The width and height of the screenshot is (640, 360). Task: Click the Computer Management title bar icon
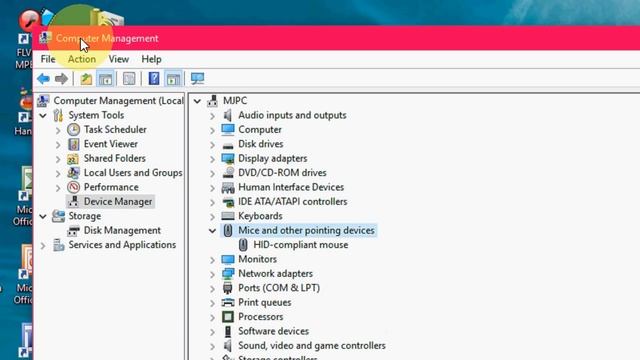(x=45, y=38)
